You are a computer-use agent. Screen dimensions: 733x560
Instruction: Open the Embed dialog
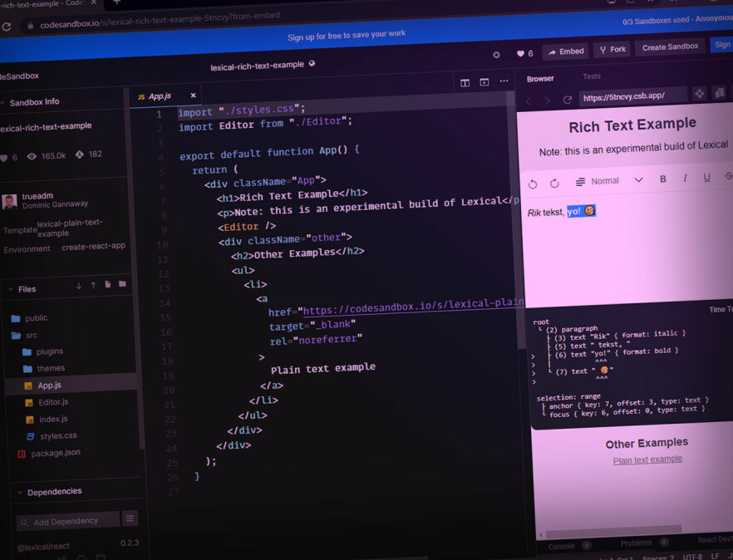pyautogui.click(x=566, y=52)
